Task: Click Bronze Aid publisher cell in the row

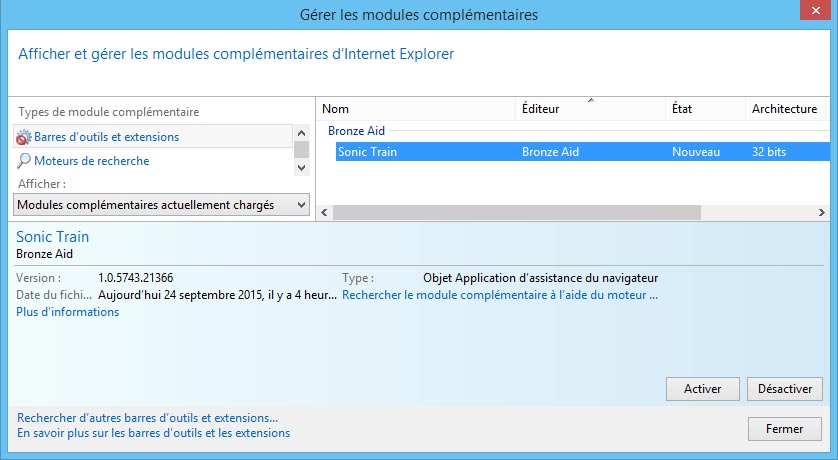Action: coord(550,152)
